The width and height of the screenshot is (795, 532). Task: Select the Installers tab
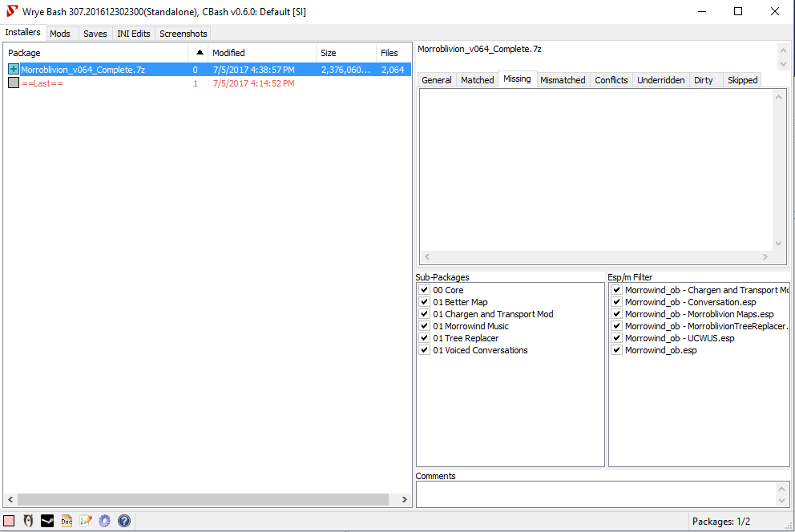pyautogui.click(x=22, y=32)
